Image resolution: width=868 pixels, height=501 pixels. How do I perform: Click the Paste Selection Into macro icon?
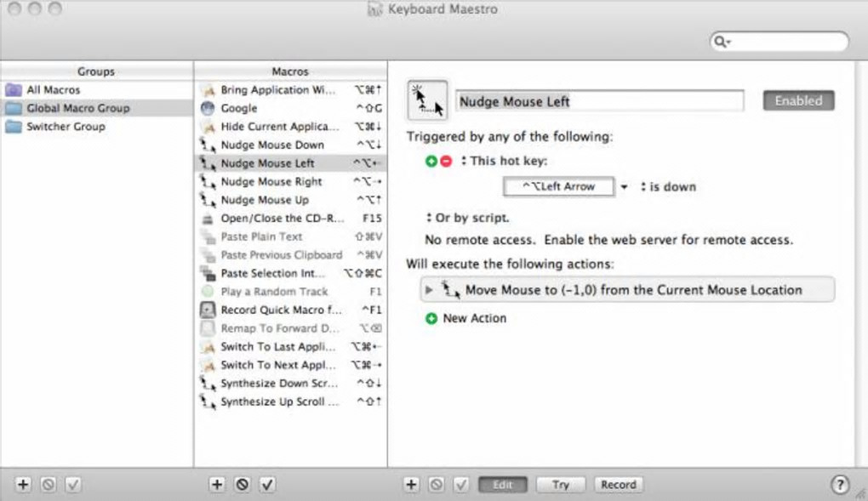(208, 274)
